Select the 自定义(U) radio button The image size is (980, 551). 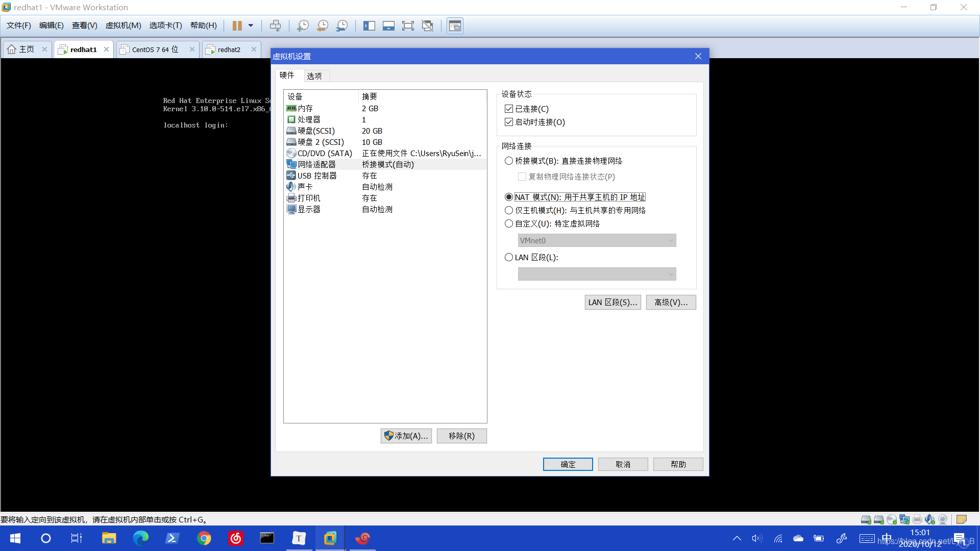(x=508, y=223)
